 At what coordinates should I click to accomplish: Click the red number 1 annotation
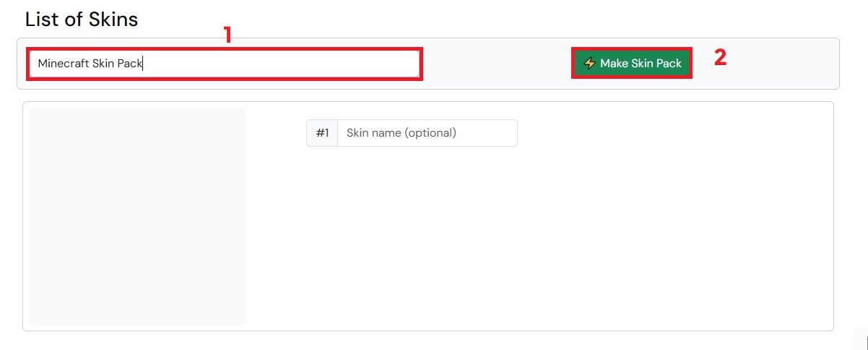coord(227,35)
